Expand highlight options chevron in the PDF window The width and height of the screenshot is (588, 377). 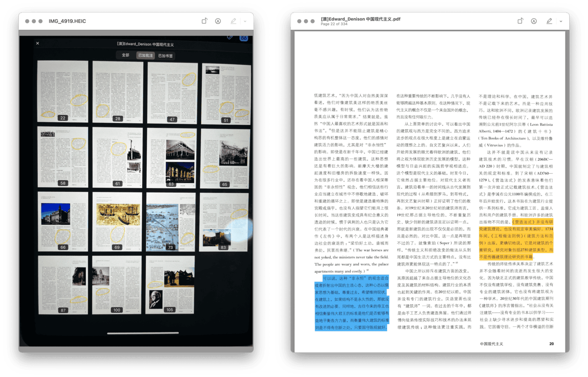pyautogui.click(x=561, y=21)
